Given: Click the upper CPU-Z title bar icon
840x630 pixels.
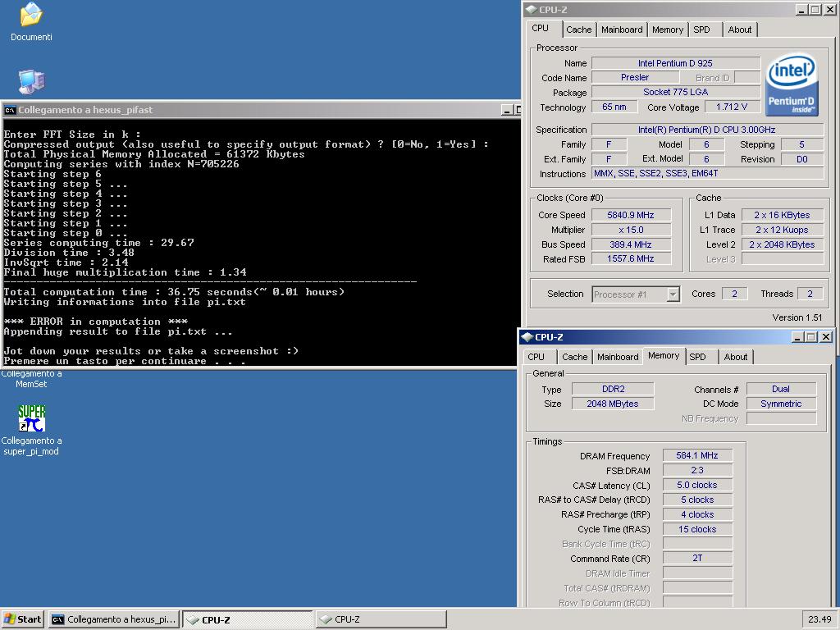Looking at the screenshot, I should (531, 10).
